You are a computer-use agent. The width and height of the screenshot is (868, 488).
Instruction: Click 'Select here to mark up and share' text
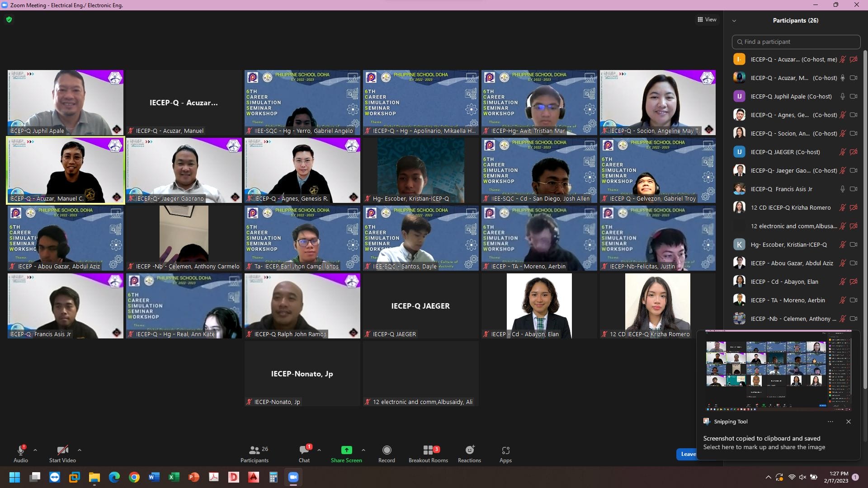coord(764,447)
